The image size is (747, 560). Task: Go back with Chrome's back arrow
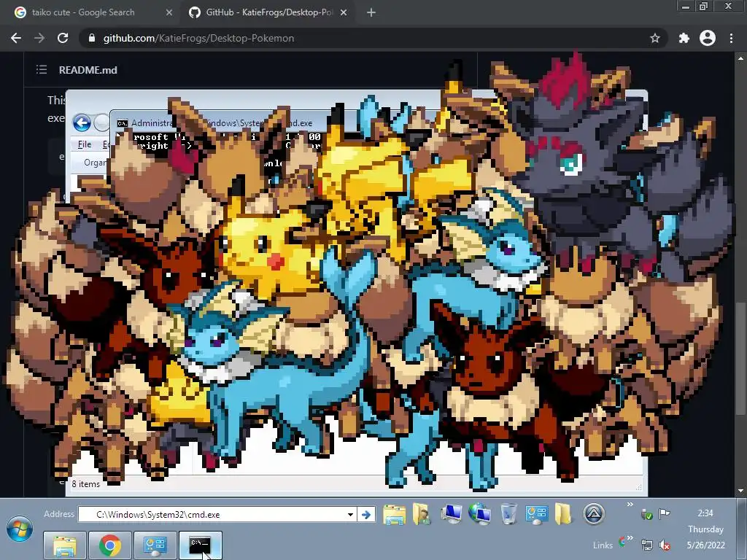click(16, 38)
